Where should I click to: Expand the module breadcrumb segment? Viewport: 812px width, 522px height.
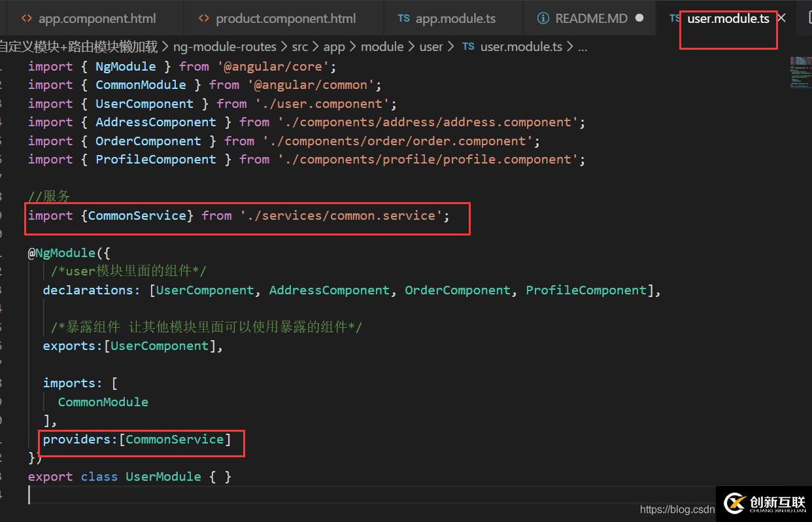click(x=382, y=46)
